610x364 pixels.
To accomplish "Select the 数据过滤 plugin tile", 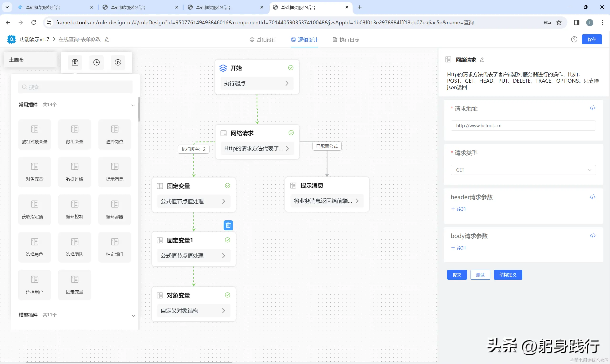I will (75, 172).
